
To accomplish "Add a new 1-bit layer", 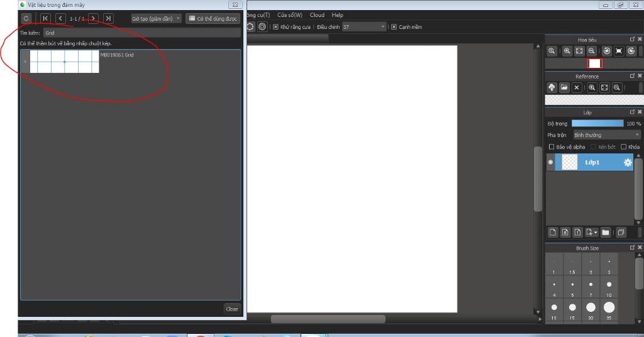I will point(577,233).
